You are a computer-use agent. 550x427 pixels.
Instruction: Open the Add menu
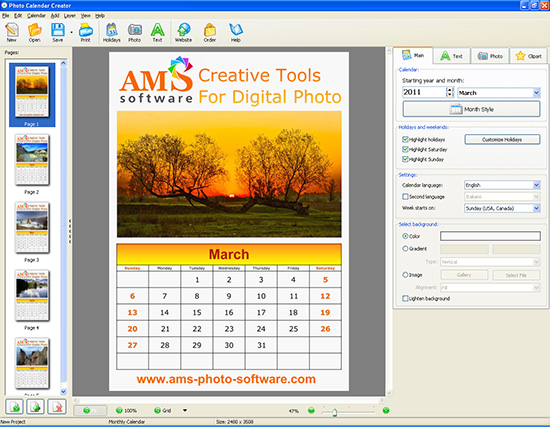(55, 16)
